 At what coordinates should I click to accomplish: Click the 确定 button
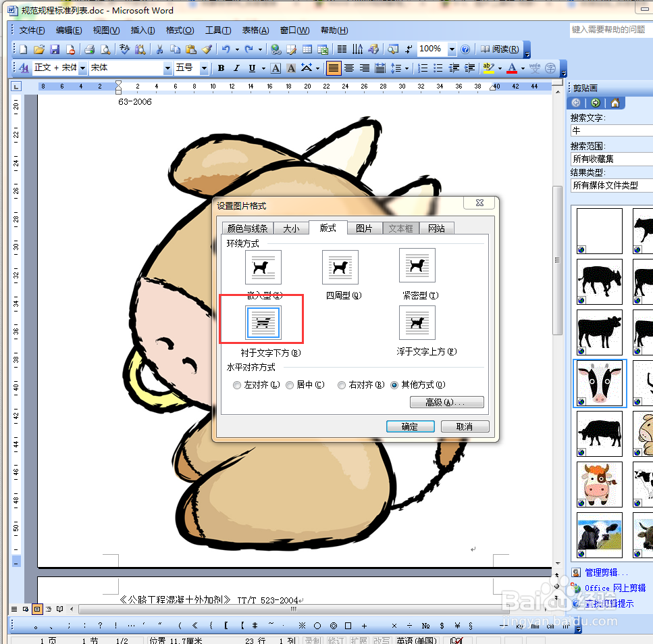coord(410,426)
